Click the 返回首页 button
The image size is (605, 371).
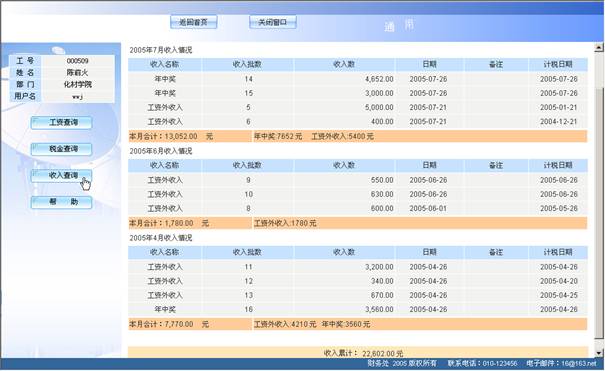pos(193,22)
